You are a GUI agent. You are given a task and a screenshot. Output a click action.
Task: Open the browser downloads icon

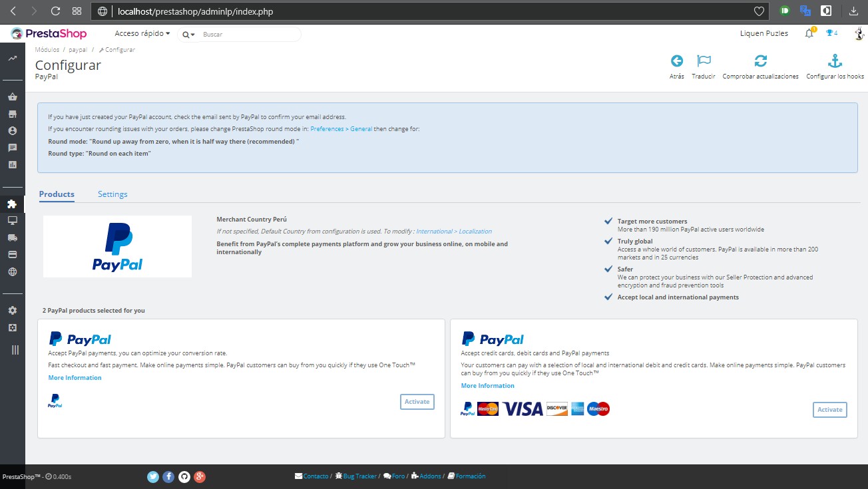point(854,11)
